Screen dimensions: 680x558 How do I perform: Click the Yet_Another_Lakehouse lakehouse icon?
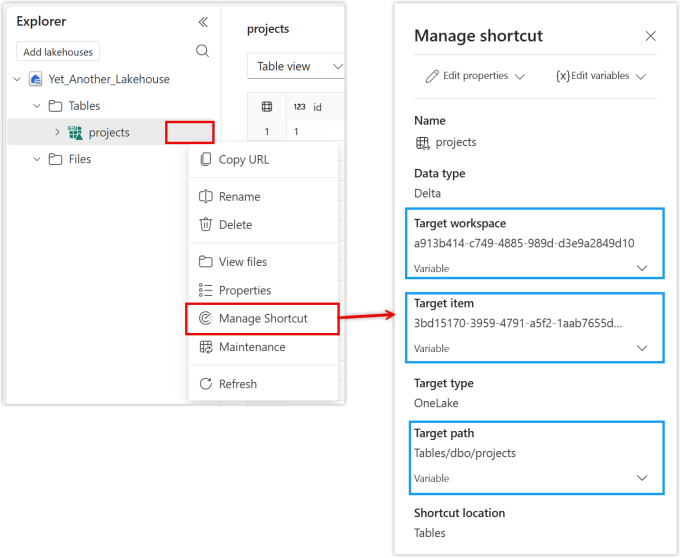pos(35,79)
